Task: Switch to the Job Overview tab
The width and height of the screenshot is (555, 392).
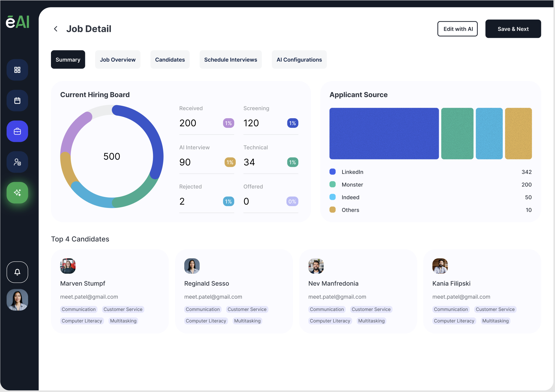Action: pyautogui.click(x=117, y=60)
